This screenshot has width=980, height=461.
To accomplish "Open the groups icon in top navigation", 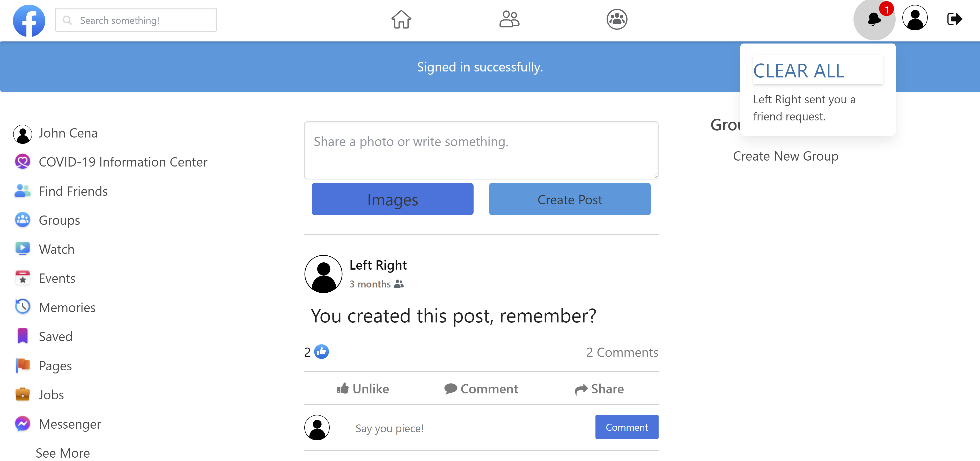I will [617, 19].
